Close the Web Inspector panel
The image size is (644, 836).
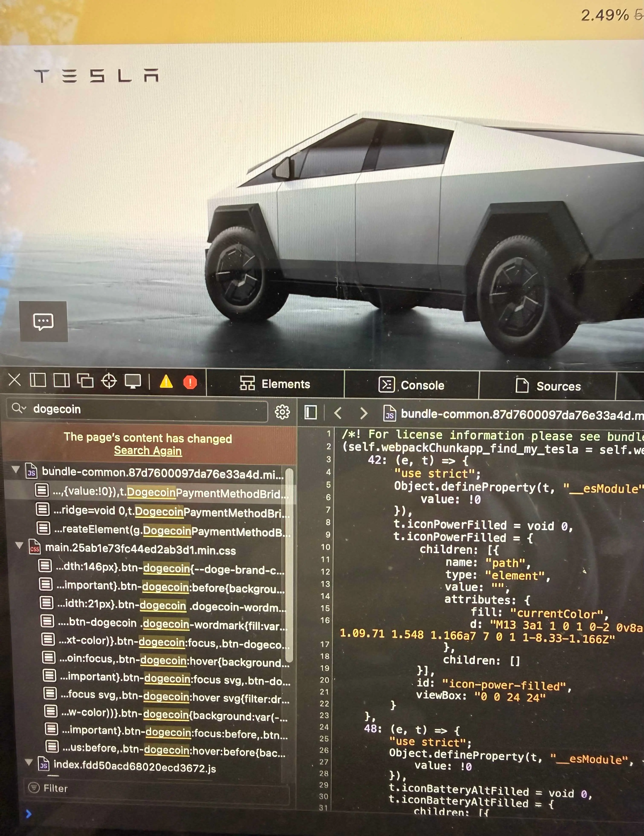14,380
